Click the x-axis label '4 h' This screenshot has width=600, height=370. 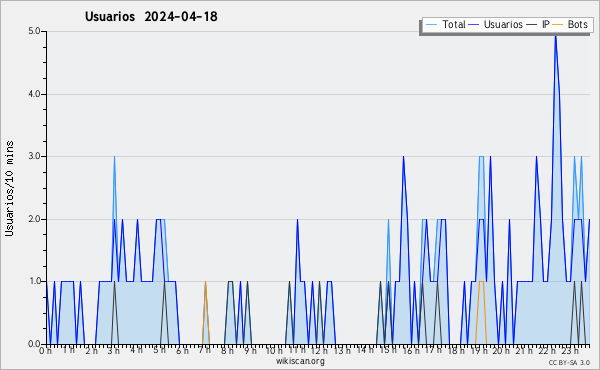pyautogui.click(x=136, y=350)
